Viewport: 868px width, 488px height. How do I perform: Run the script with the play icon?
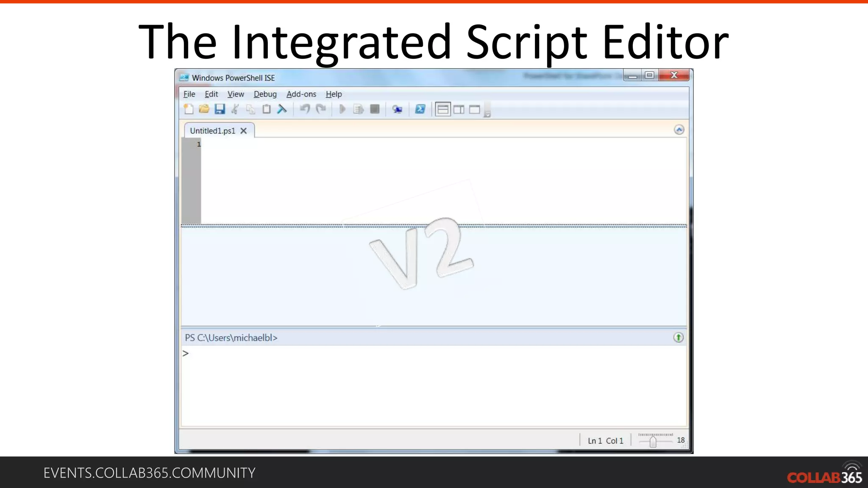point(342,109)
